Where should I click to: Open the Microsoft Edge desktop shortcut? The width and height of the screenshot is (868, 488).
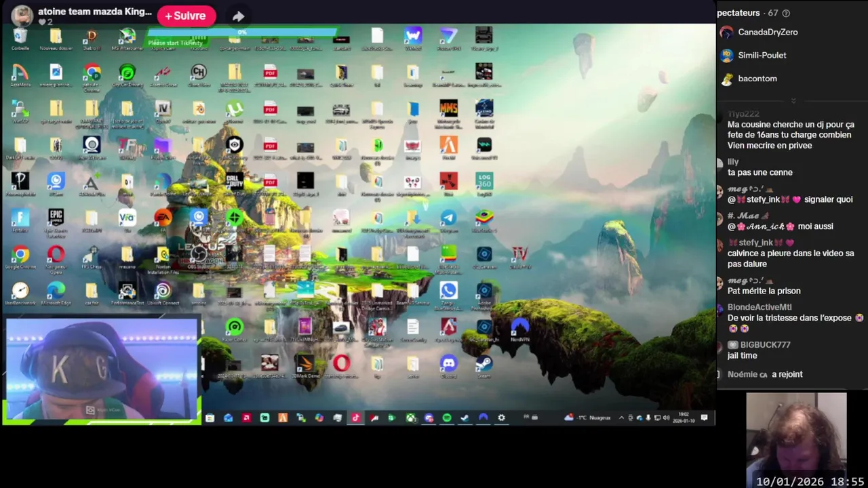tap(56, 294)
